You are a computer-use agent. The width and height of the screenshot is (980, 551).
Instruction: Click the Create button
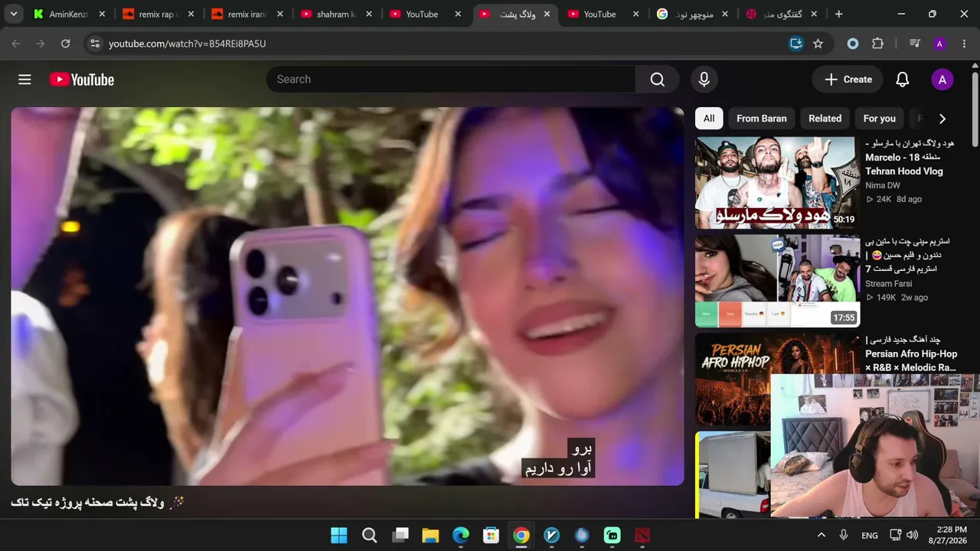(848, 80)
